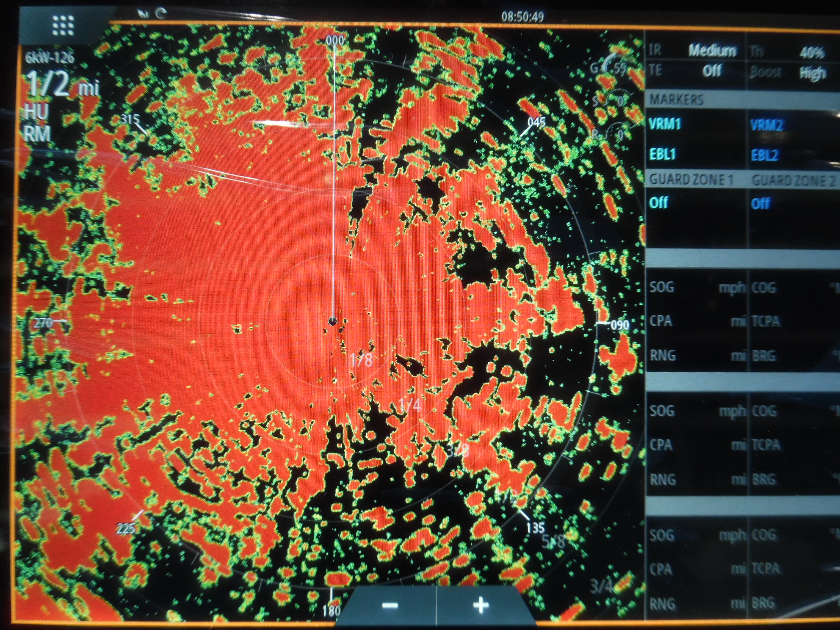Select the EBL2 marker
The height and width of the screenshot is (630, 840).
pyautogui.click(x=765, y=155)
